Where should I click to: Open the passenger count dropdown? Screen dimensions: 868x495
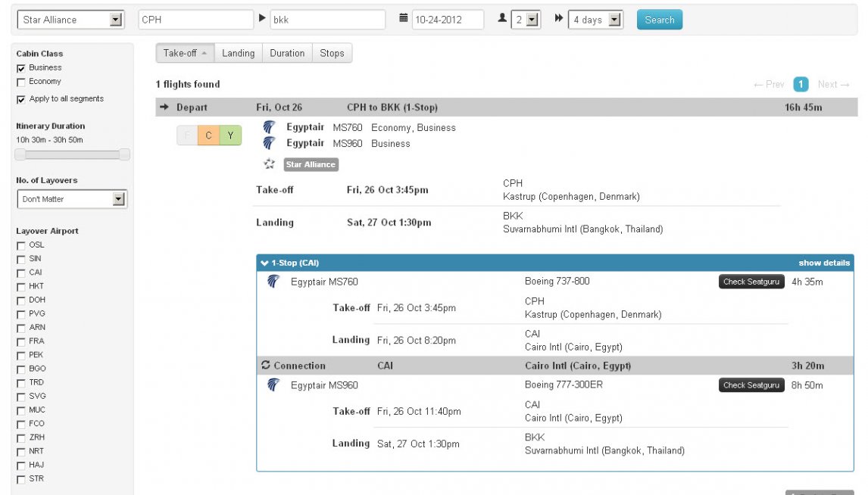pos(526,20)
